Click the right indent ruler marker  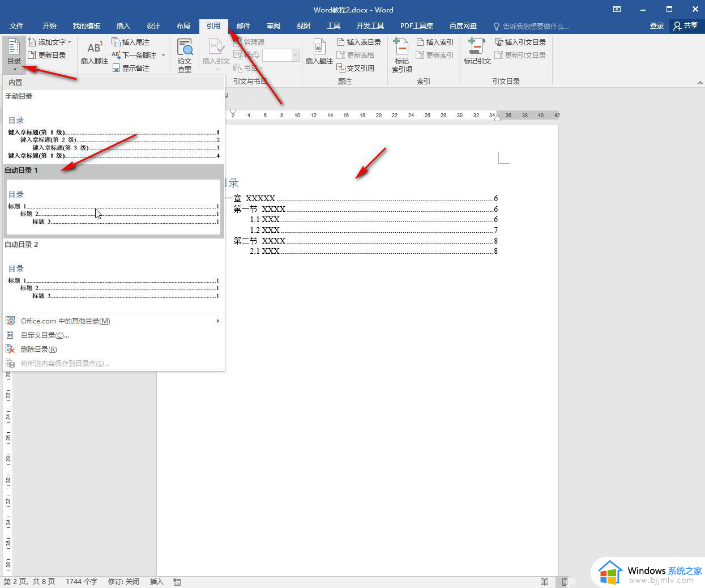pos(497,118)
